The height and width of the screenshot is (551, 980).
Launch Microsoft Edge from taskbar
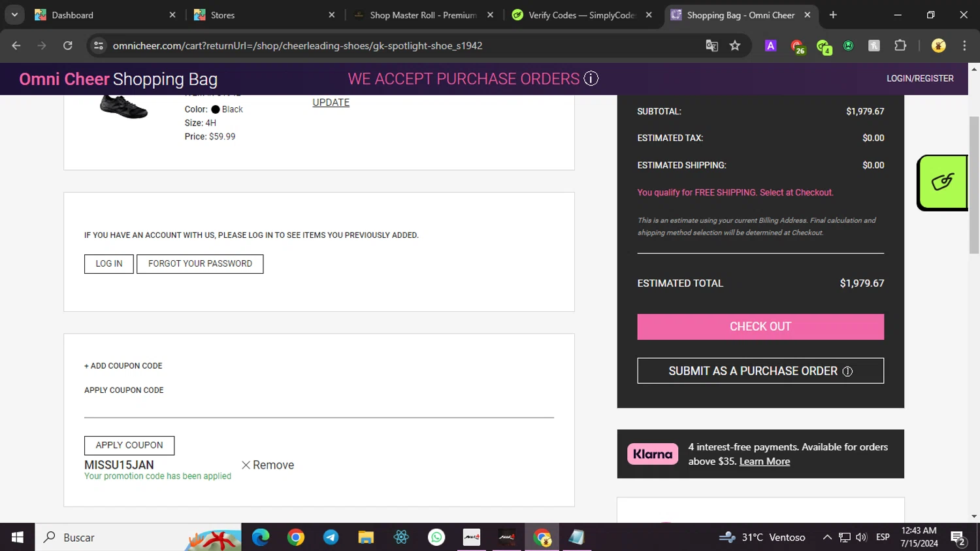coord(261,537)
